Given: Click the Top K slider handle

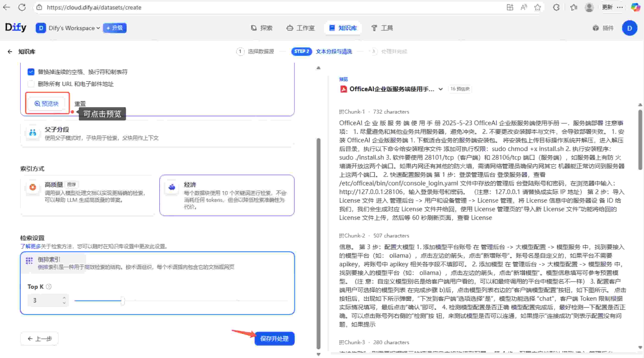Looking at the screenshot, I should [x=123, y=301].
